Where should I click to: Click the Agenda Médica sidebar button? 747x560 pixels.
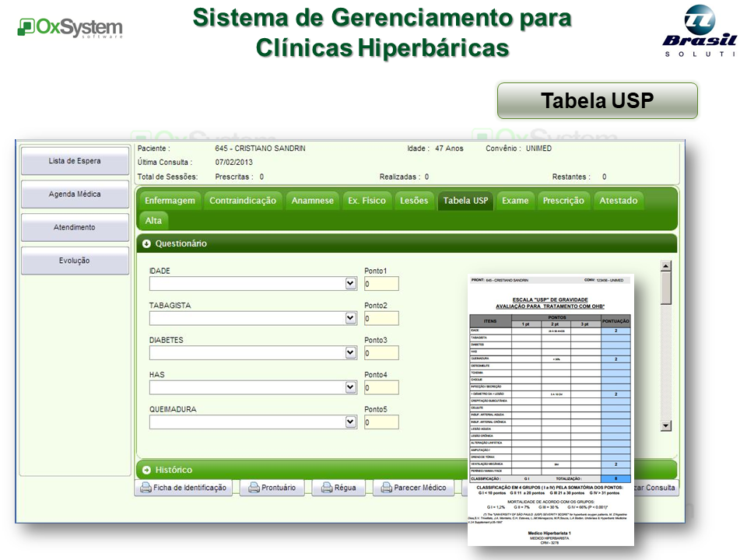[75, 194]
